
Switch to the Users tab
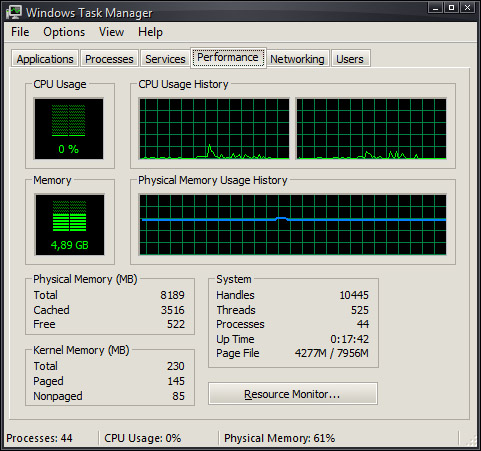(x=350, y=59)
